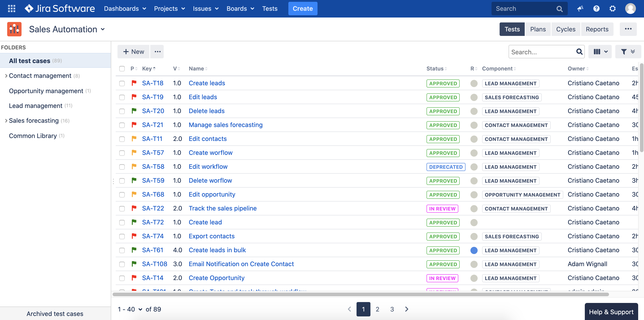644x320 pixels.
Task: Click the green flag for SA-T59
Action: (x=134, y=180)
